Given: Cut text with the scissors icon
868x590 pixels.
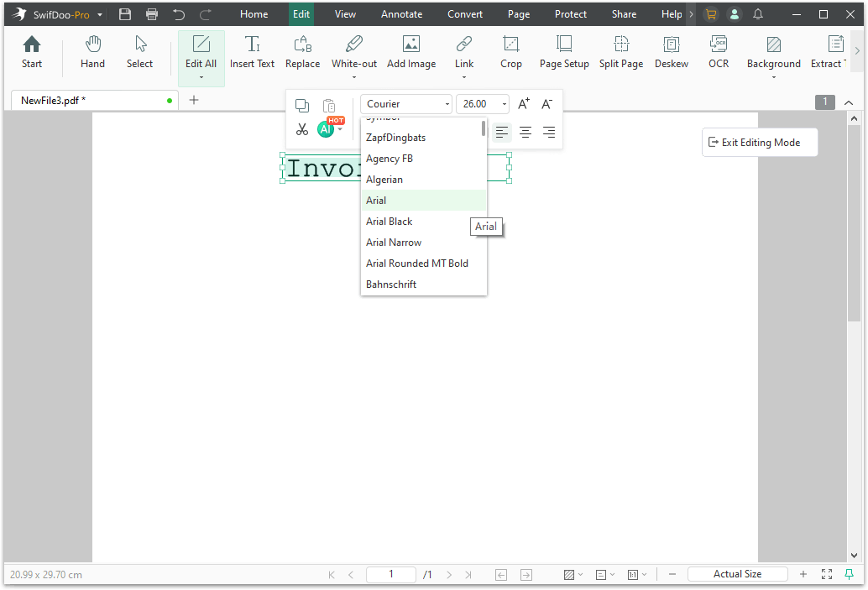Looking at the screenshot, I should tap(302, 129).
